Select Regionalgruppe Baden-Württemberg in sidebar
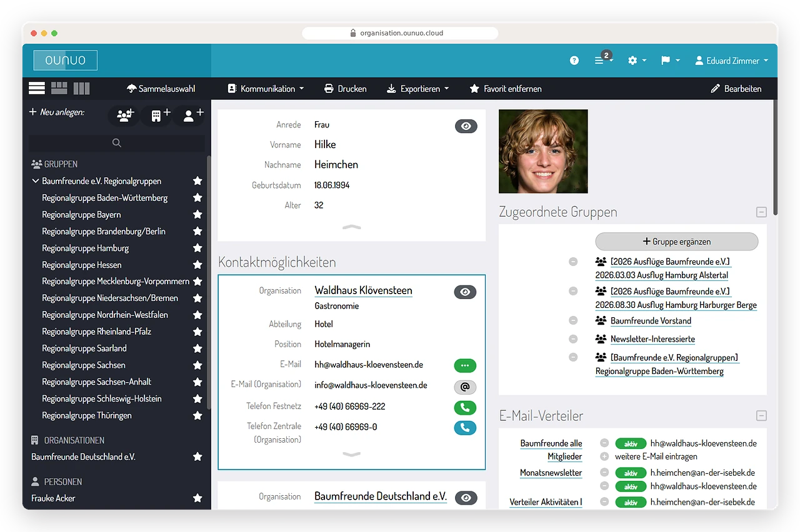800x532 pixels. (x=104, y=198)
